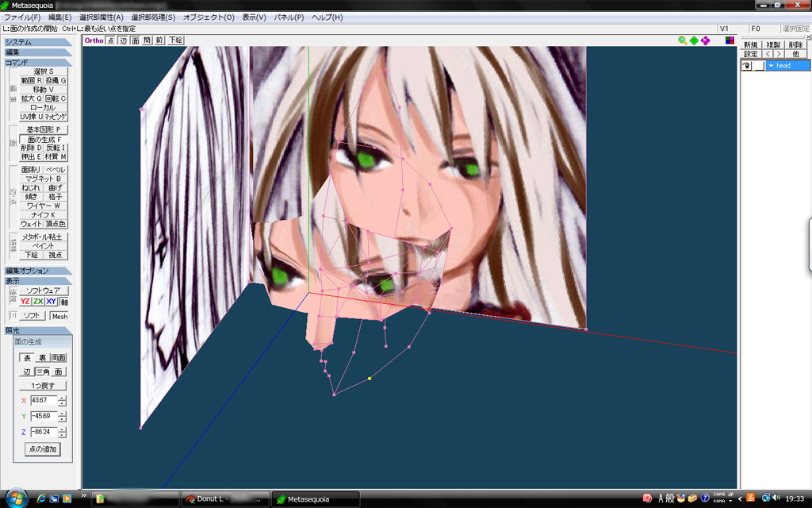This screenshot has height=508, width=812.
Task: Open the 選択部属性(A) menu
Action: (x=101, y=17)
